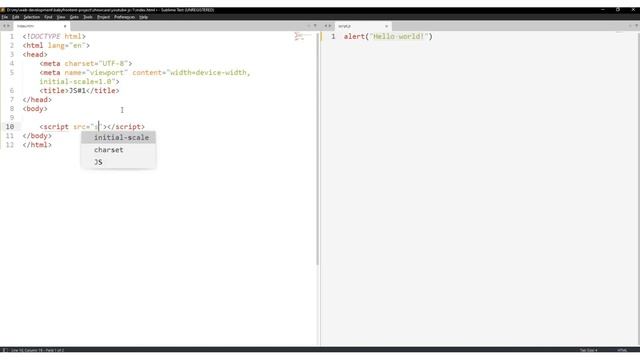Click line number 10 in left gutter
This screenshot has width=640, height=360.
[10, 127]
